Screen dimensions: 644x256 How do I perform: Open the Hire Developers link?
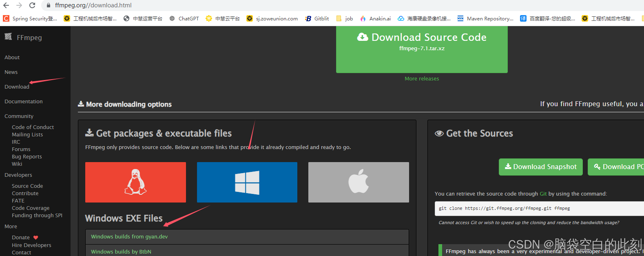(31, 245)
